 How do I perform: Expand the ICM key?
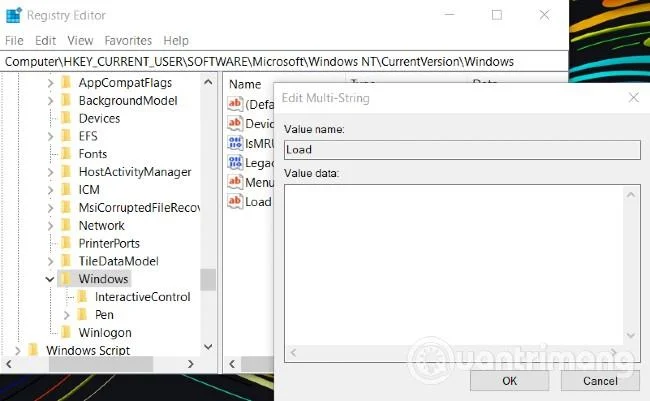[50, 190]
